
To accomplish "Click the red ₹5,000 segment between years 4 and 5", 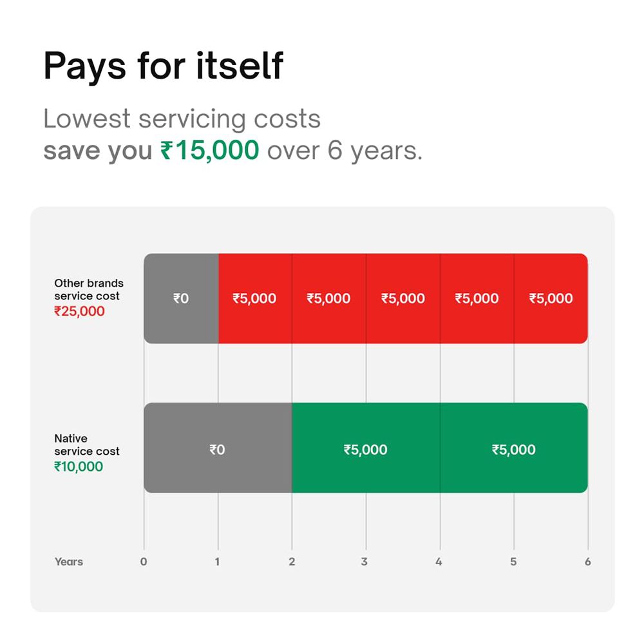I will click(477, 298).
